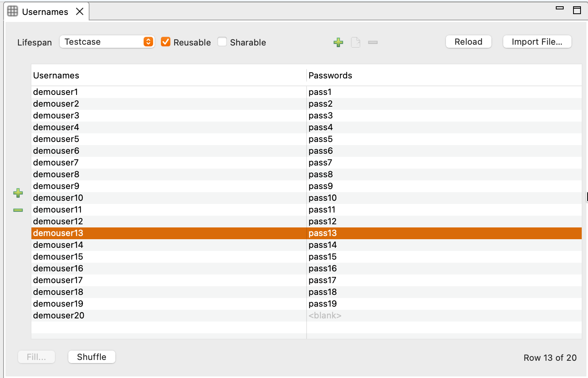Uncheck the Reusable checkbox
This screenshot has height=378, width=588.
click(166, 42)
